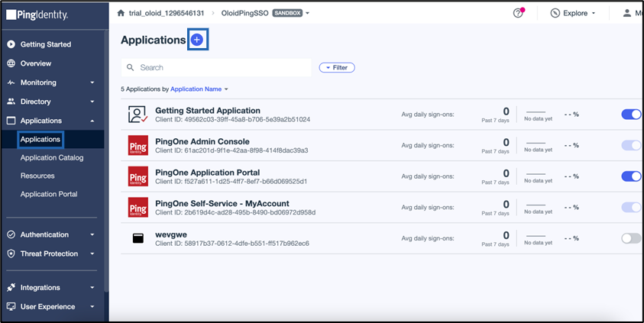Expand the Threat Protection menu arrow
This screenshot has height=323, width=644.
tap(92, 254)
